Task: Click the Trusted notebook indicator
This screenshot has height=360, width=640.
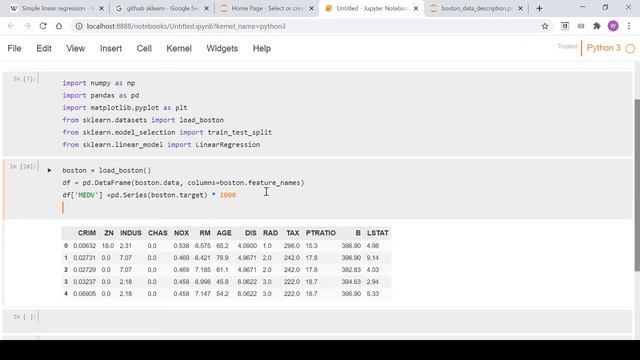Action: coord(567,46)
